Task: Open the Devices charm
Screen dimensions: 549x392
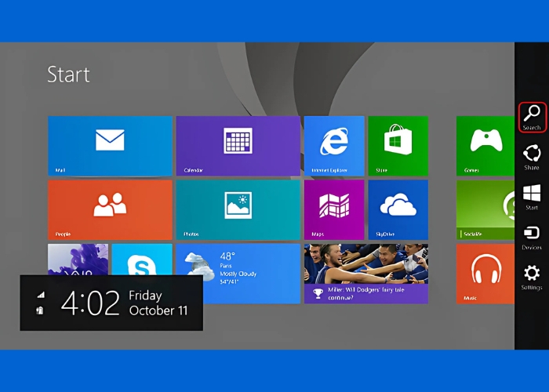Action: click(532, 235)
